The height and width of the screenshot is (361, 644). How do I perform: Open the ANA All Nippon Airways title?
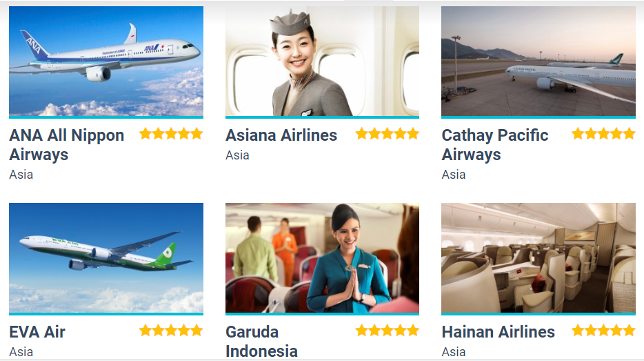[x=66, y=145]
